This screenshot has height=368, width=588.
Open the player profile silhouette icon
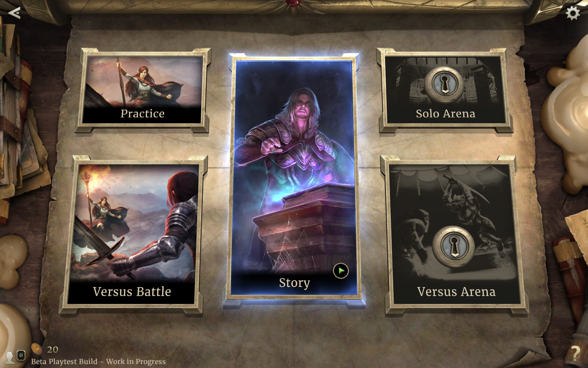(9, 357)
